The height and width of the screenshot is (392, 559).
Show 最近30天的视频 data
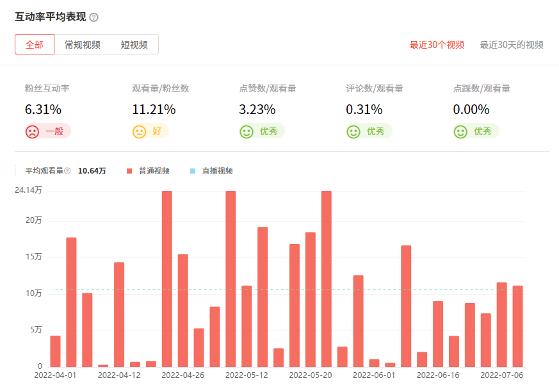click(511, 45)
